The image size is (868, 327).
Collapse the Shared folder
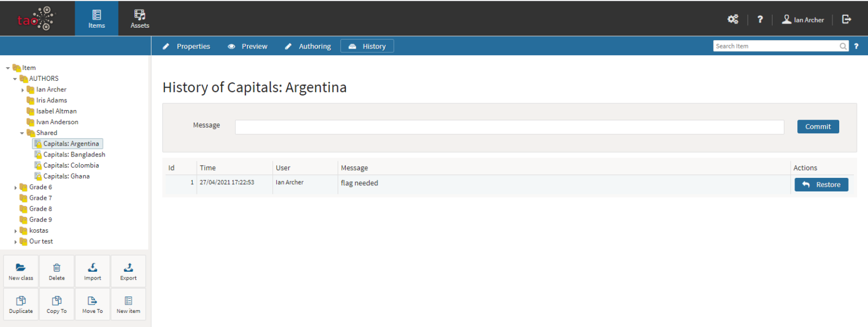(x=23, y=133)
